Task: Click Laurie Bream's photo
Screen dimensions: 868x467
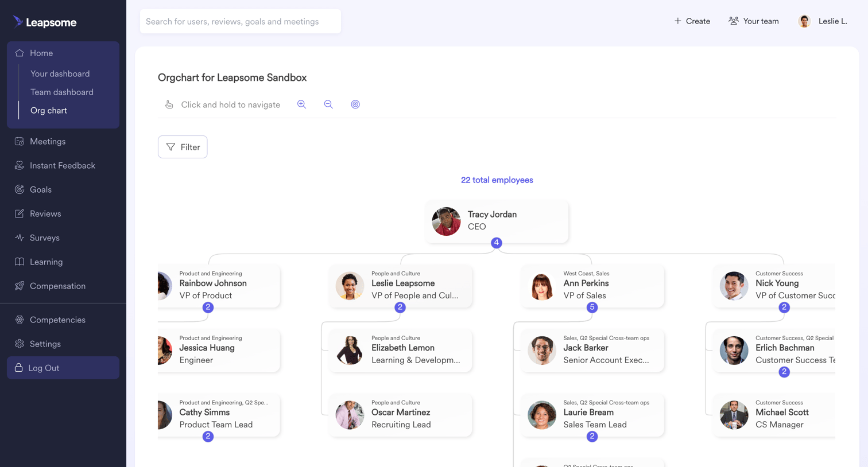Action: [542, 415]
